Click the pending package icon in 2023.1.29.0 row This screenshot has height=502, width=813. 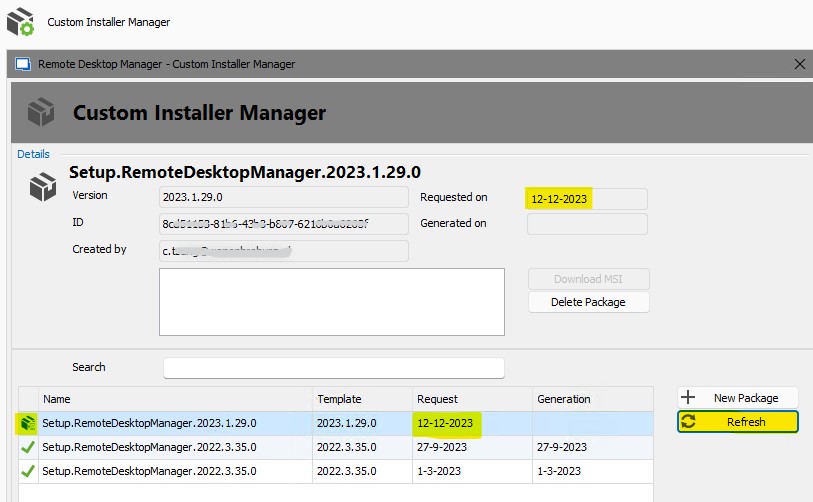pos(27,423)
